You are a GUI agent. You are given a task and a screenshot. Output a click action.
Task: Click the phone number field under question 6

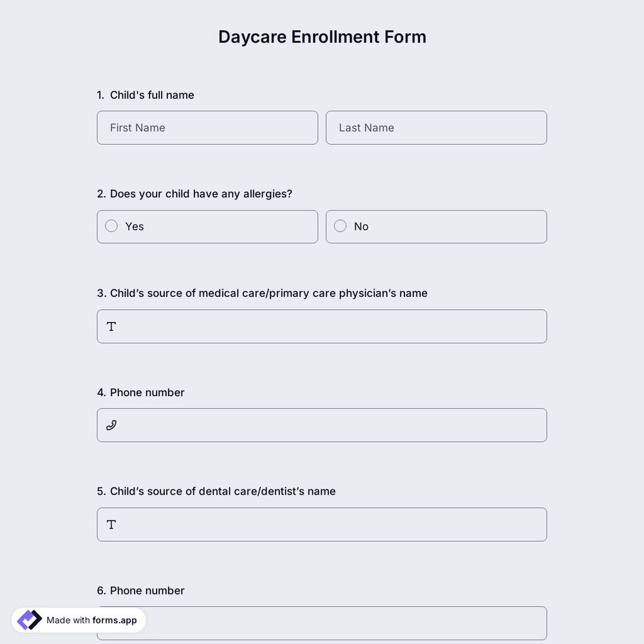322,623
